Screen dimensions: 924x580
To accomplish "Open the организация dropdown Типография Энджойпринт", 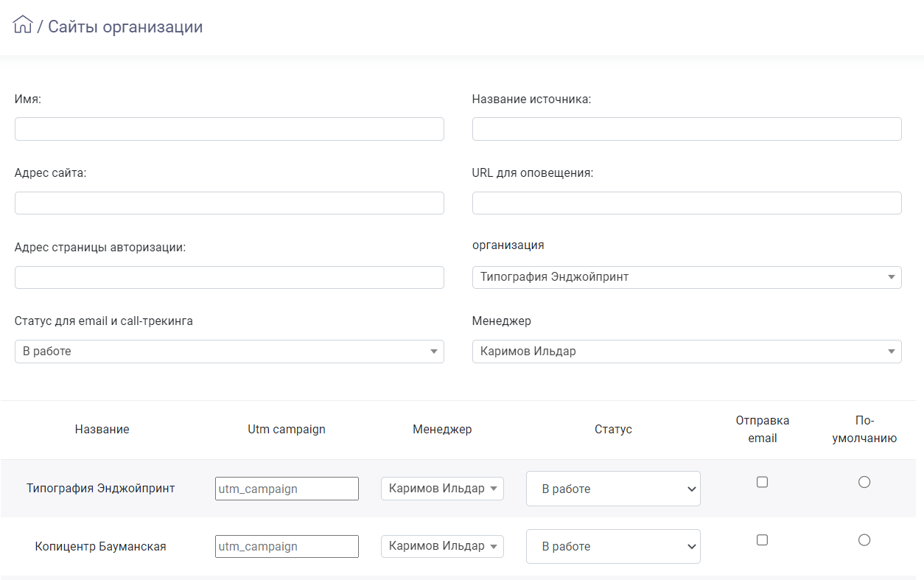I will [x=687, y=277].
